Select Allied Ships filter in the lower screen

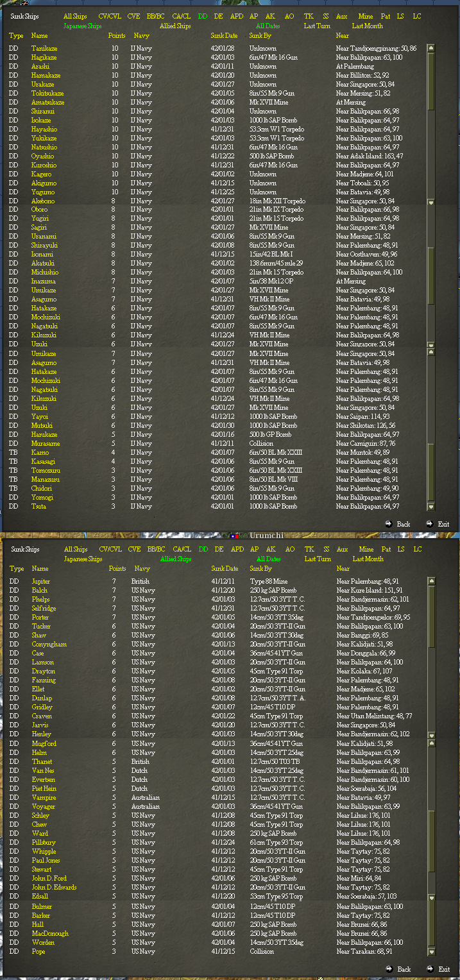(176, 559)
